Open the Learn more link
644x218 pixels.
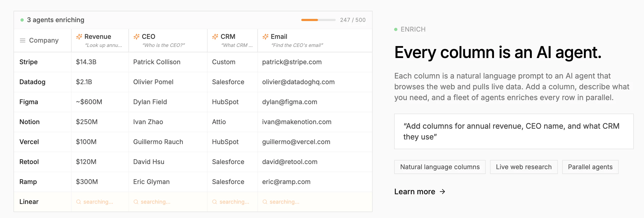[420, 192]
